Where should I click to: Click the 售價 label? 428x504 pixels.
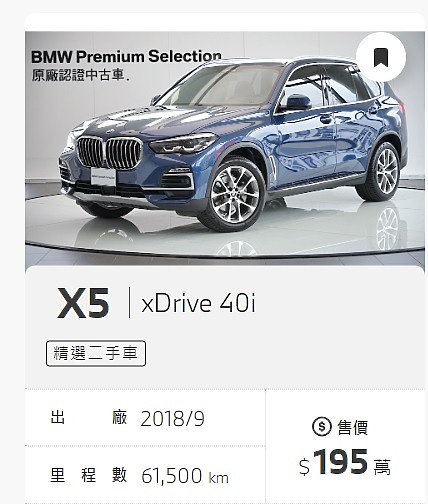pyautogui.click(x=353, y=427)
